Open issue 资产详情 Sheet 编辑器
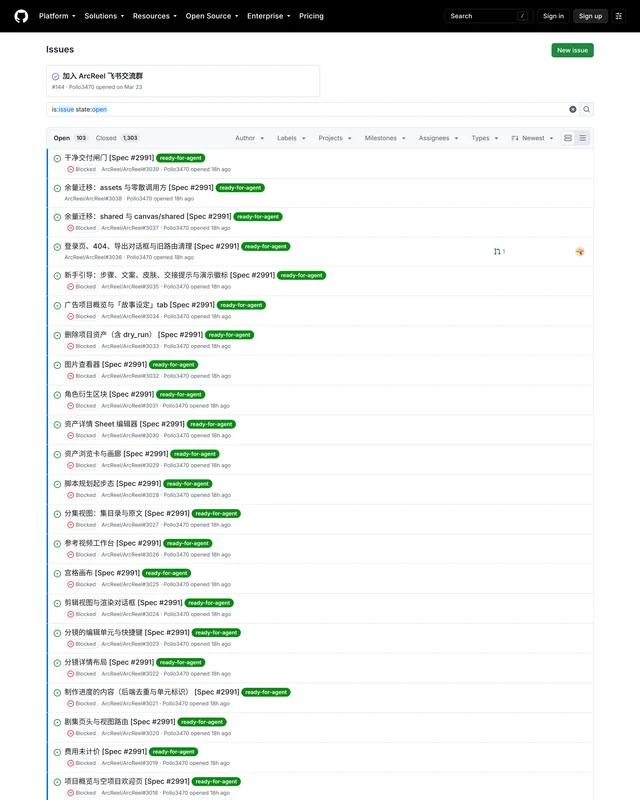Screen dimensions: 640x800 coord(125,424)
